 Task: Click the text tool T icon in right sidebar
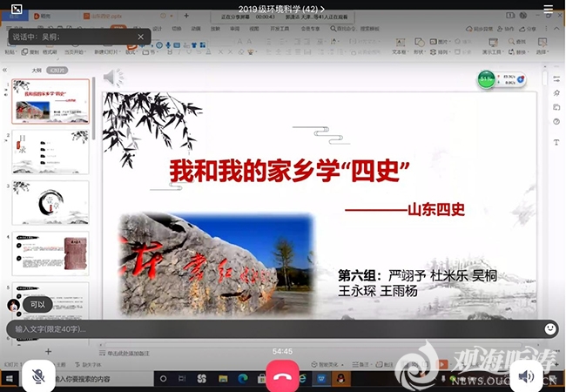[556, 143]
